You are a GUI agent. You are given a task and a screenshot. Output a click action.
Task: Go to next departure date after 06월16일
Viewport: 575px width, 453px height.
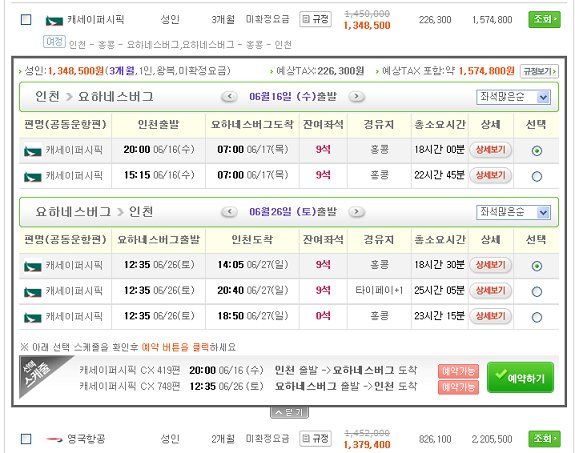pyautogui.click(x=356, y=97)
